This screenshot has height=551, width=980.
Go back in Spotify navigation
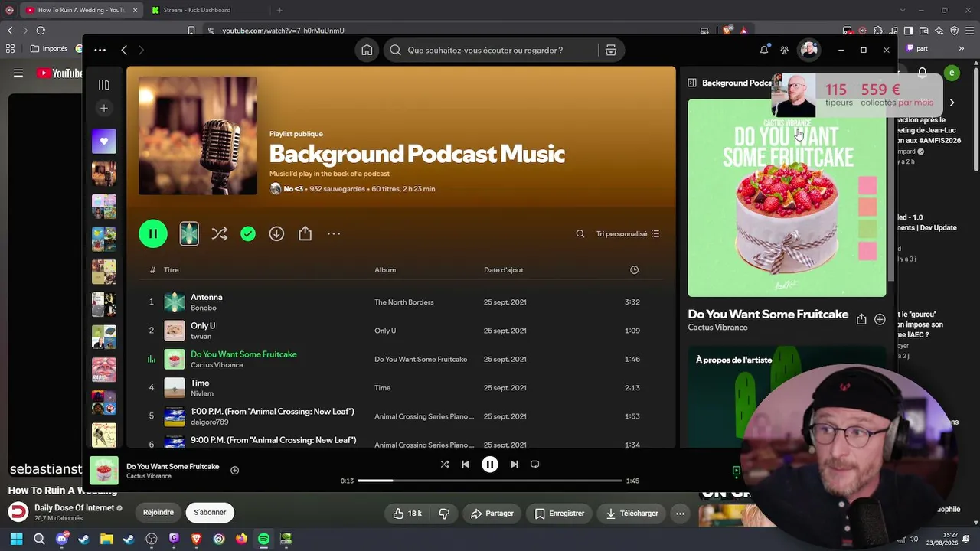tap(124, 51)
